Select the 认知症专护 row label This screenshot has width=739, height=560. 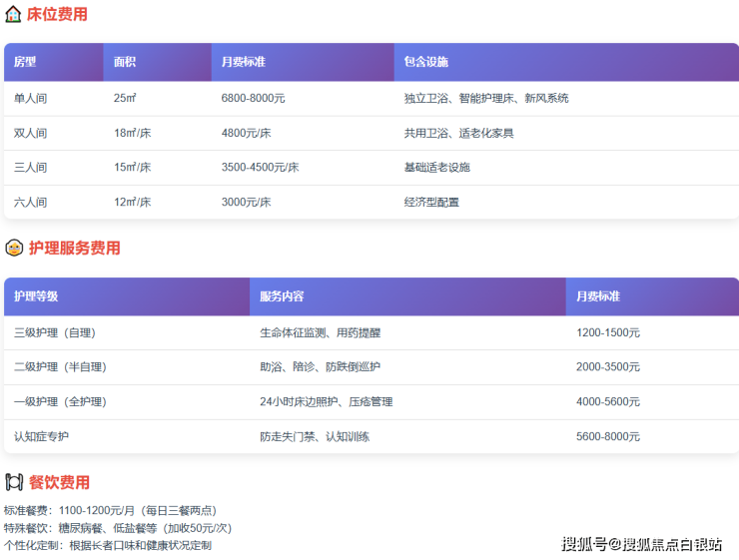41,437
